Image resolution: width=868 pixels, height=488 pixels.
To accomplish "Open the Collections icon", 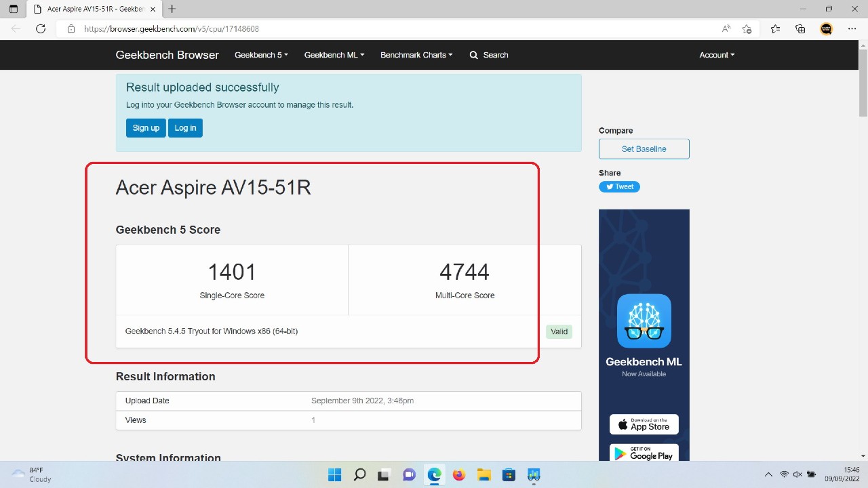I will [801, 29].
